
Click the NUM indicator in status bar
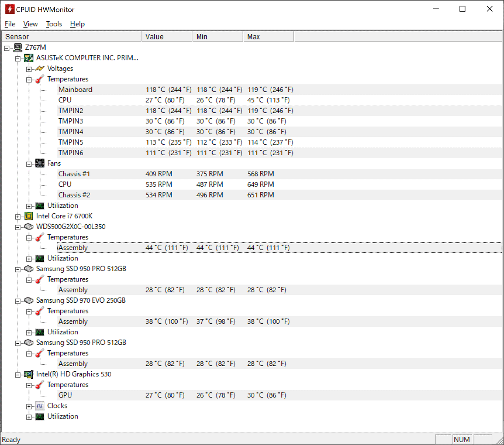[461, 439]
